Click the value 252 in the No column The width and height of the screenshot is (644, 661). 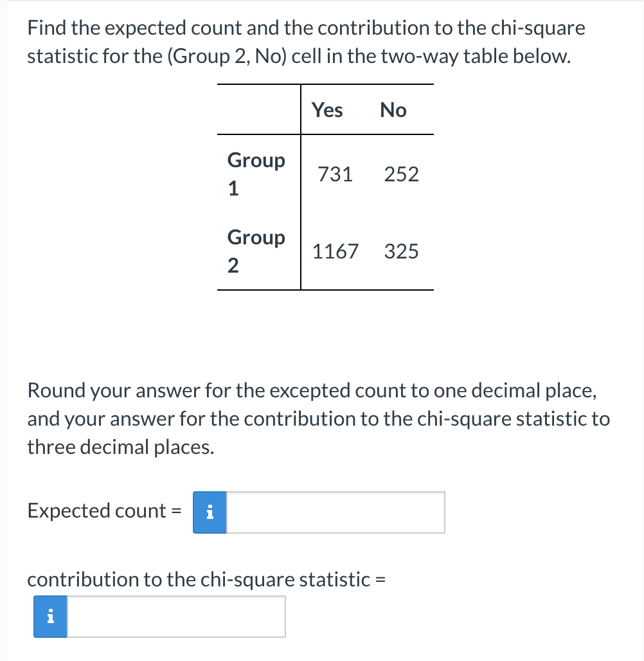tap(401, 174)
